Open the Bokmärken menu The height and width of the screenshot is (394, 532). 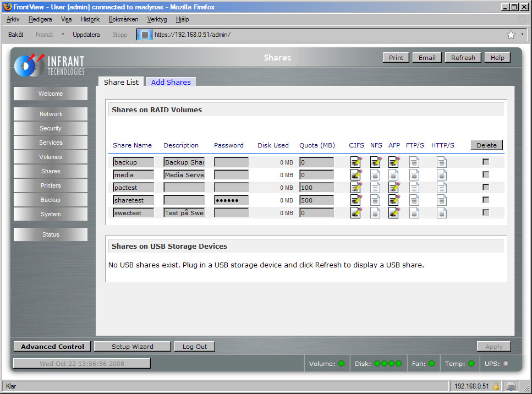click(x=123, y=19)
